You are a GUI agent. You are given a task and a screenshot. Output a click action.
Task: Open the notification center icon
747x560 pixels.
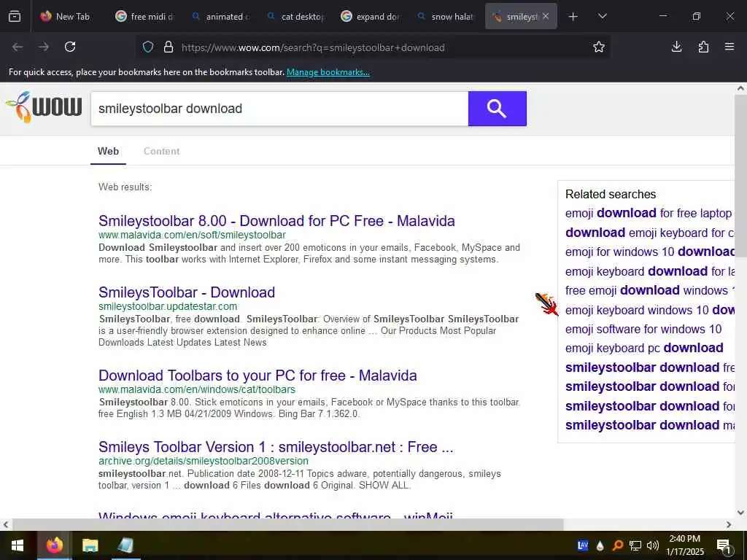tap(724, 546)
